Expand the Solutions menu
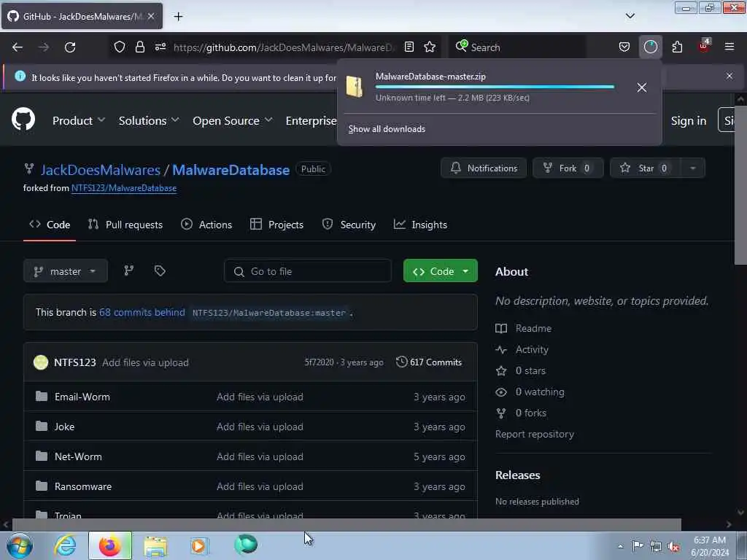 (x=149, y=121)
